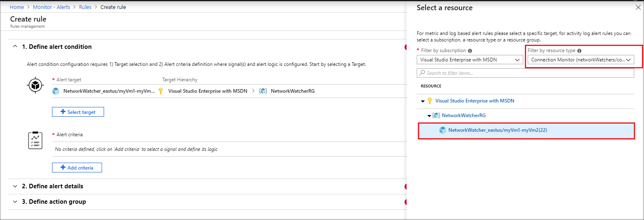The image size is (644, 220).
Task: Click the alert criteria clipboard icon
Action: point(35,140)
